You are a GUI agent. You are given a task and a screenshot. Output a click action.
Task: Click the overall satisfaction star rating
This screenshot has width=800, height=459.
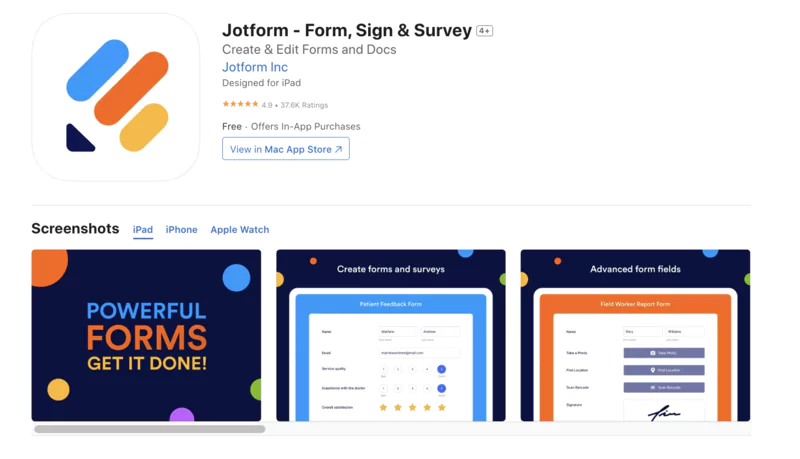click(413, 407)
